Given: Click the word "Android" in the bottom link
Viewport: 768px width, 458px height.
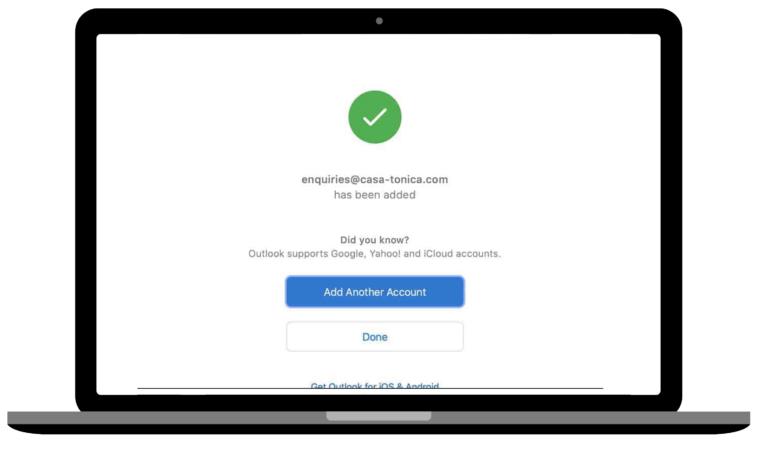Looking at the screenshot, I should 421,386.
